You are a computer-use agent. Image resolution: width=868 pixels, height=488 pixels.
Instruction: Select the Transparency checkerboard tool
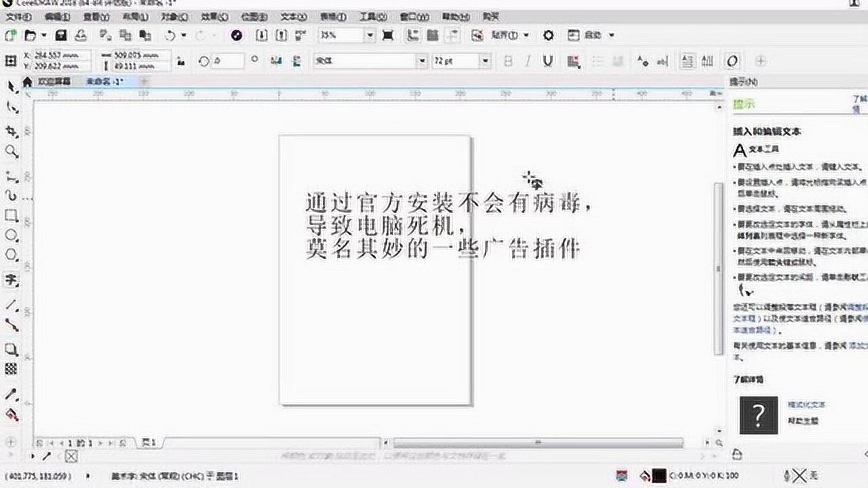(x=11, y=369)
